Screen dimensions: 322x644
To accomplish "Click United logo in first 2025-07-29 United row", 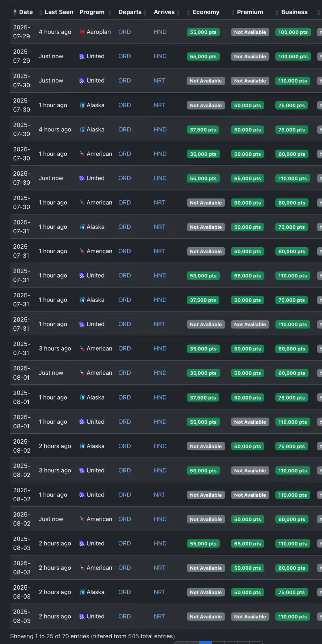I will (x=82, y=56).
